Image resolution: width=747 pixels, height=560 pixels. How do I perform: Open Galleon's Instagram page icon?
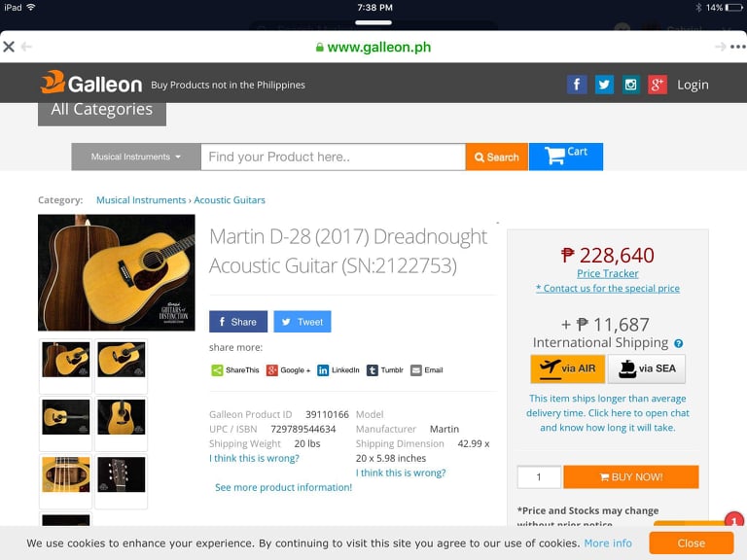[630, 85]
